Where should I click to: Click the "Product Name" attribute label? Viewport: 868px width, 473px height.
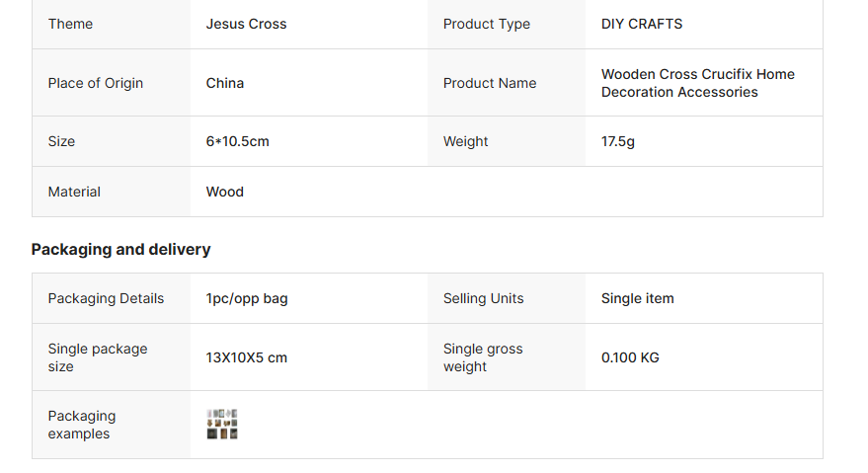click(489, 83)
